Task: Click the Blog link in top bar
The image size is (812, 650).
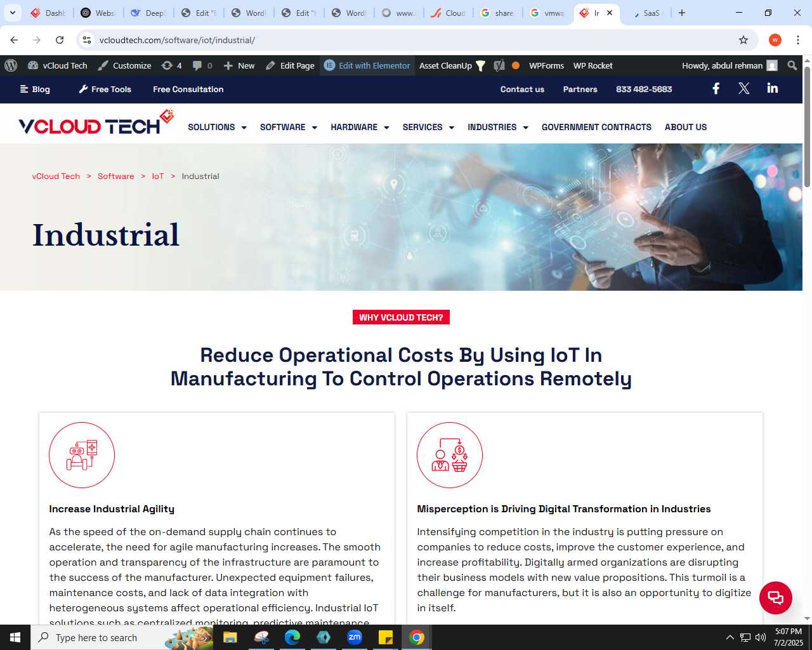Action: pyautogui.click(x=35, y=89)
